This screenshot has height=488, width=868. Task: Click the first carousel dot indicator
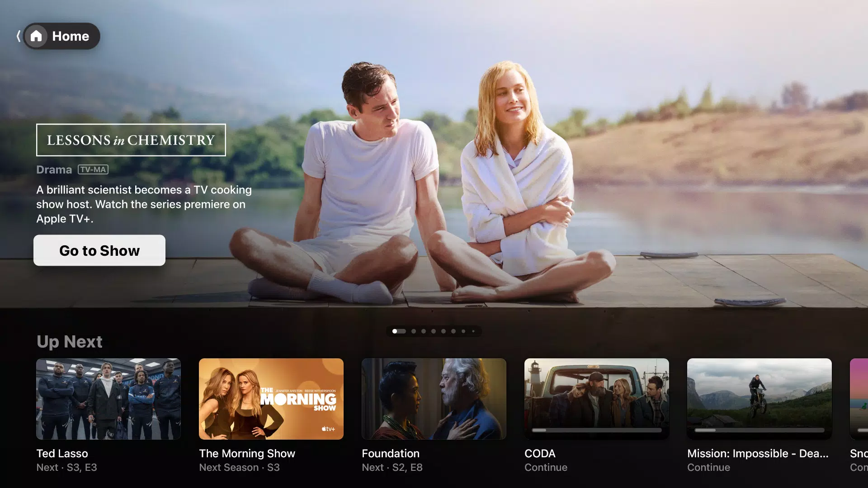[x=394, y=331]
